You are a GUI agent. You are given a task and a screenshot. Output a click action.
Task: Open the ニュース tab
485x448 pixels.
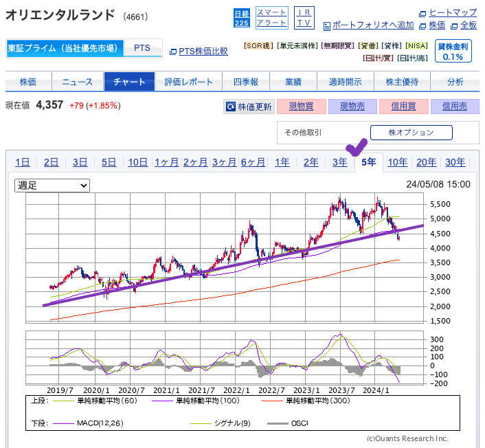(78, 82)
